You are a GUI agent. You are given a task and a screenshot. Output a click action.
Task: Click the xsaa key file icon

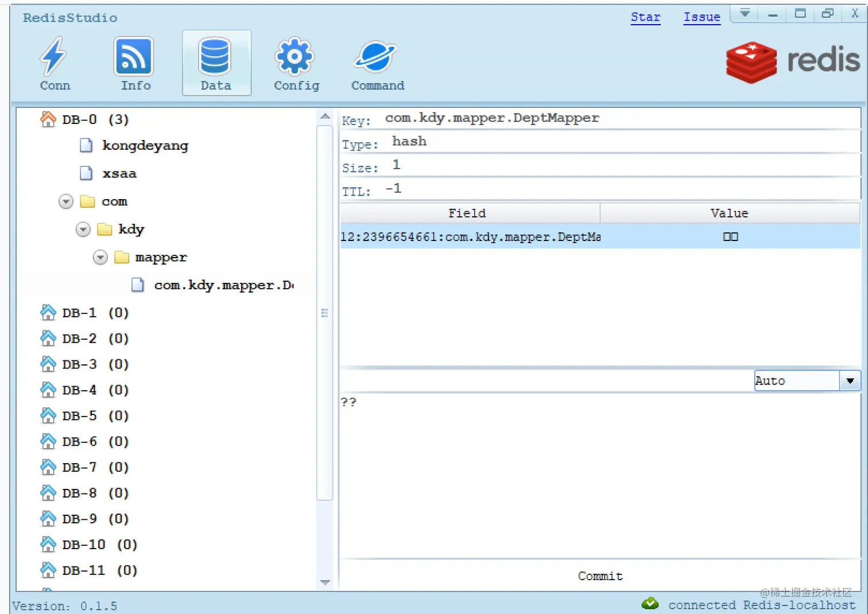[86, 173]
